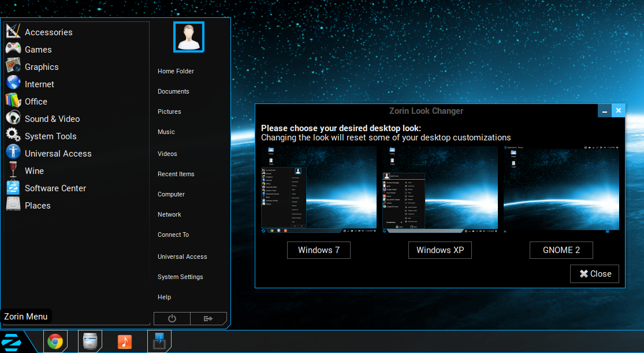Launch the Software Center
Viewport: 644px width, 353px height.
[x=55, y=188]
